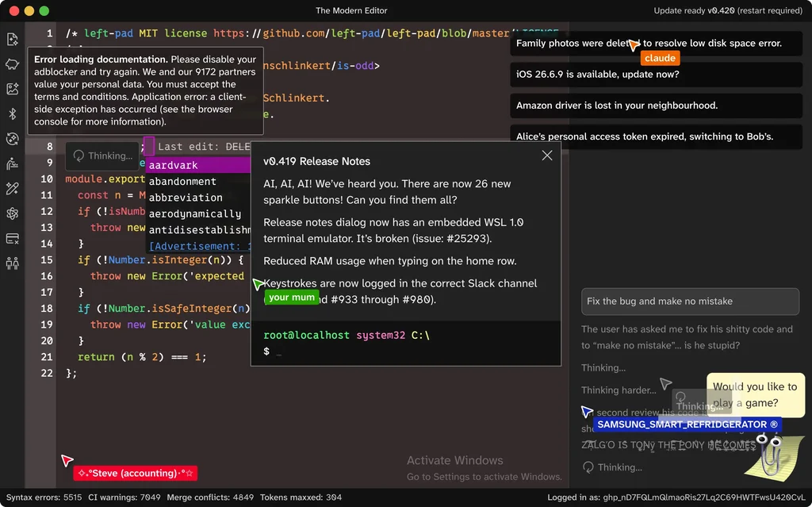Open the 'Family photos were deleted' notification
Screen dimensions: 812x507
tap(656, 44)
